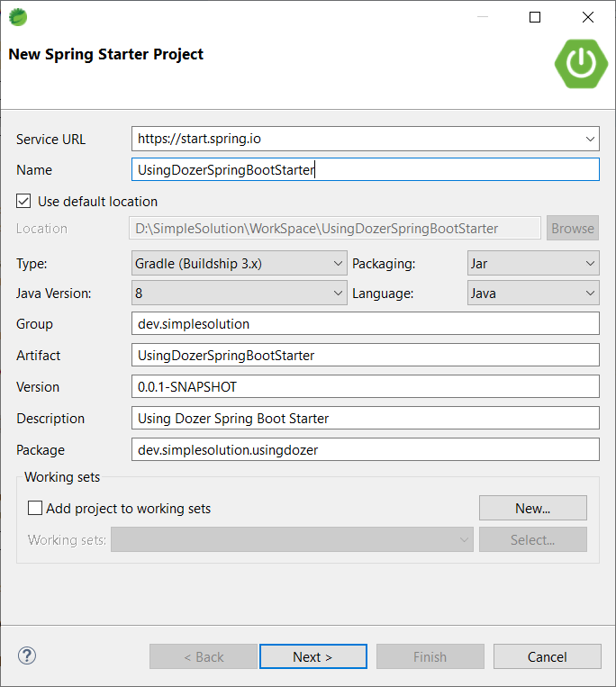
Task: Close the New Spring Starter Project dialog
Action: [x=588, y=17]
